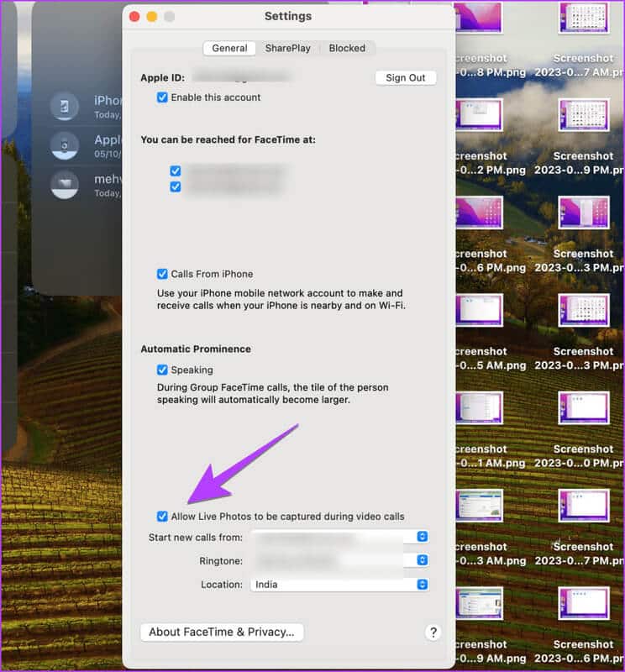Select cut-off screenshot thumbnail ending 1 AM.png
This screenshot has height=672, width=625.
click(479, 408)
